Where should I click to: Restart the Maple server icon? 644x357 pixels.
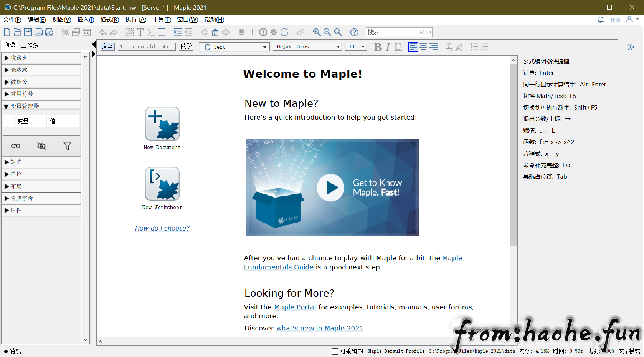coord(284,32)
